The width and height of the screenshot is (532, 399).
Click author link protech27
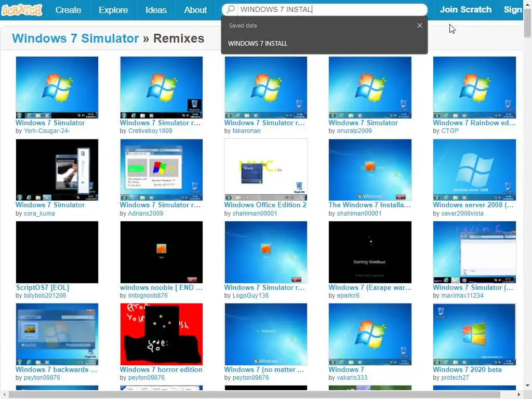pos(455,378)
